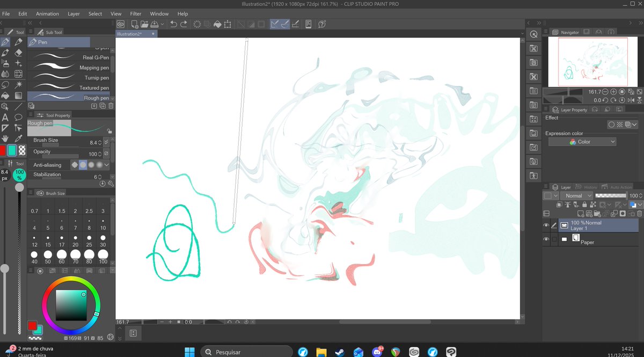
Task: Hide the Paper layer eye icon
Action: [x=546, y=239]
